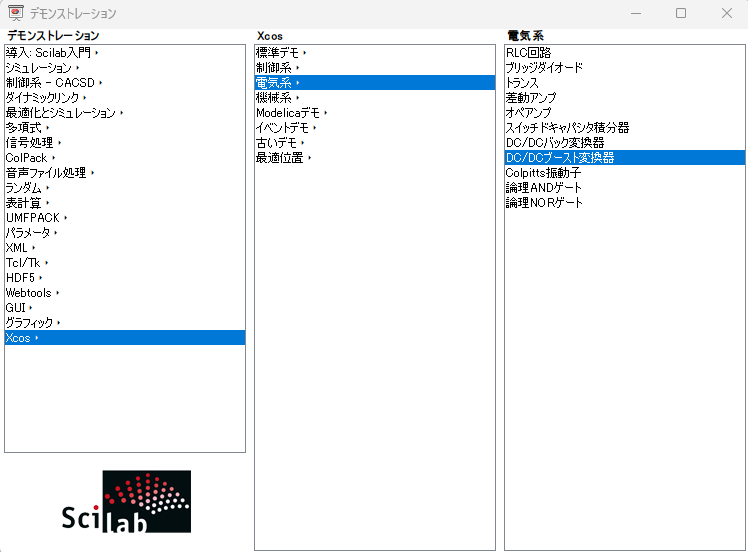Viewport: 748px width, 552px height.
Task: Select the GUI category
Action: click(x=125, y=308)
